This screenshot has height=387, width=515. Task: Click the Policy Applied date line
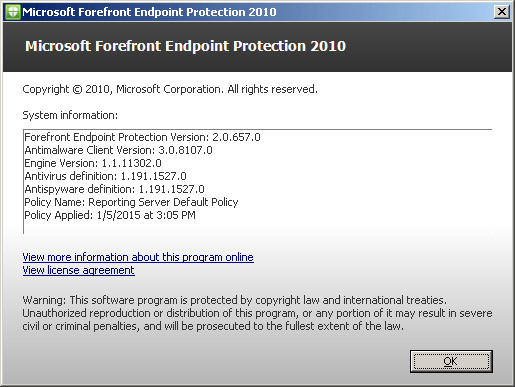(x=110, y=215)
